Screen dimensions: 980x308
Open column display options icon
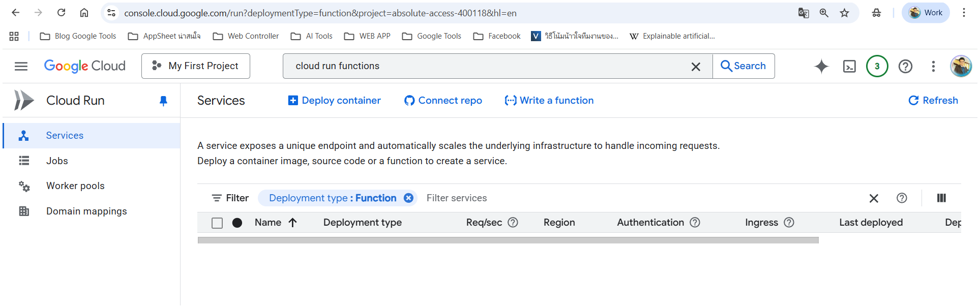pos(941,198)
